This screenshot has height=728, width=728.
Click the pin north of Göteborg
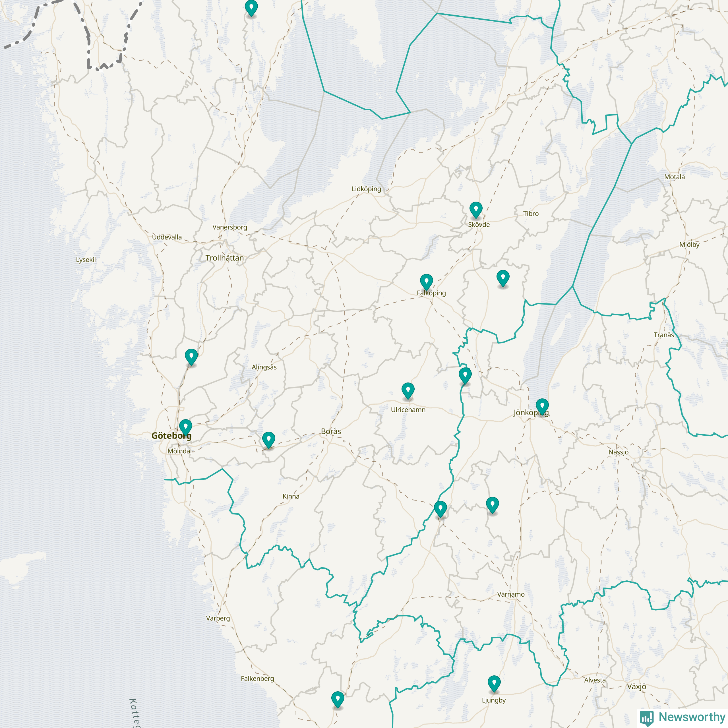click(191, 356)
